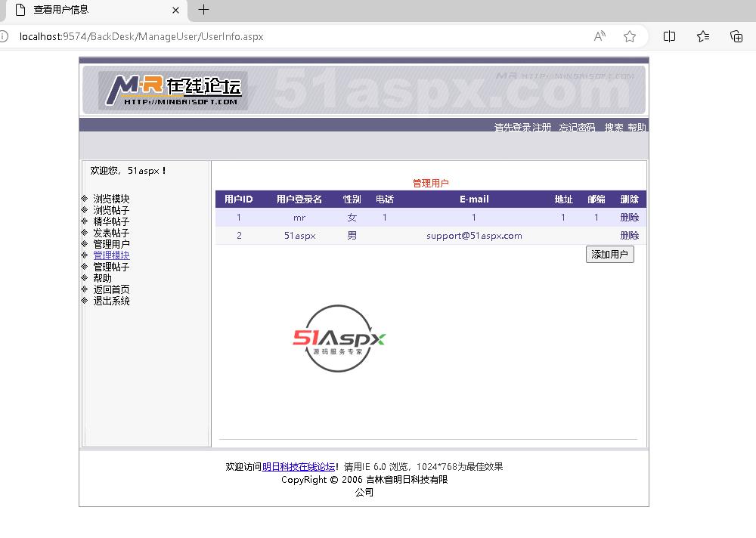756x538 pixels.
Task: Click the E-mail column header
Action: tap(474, 199)
